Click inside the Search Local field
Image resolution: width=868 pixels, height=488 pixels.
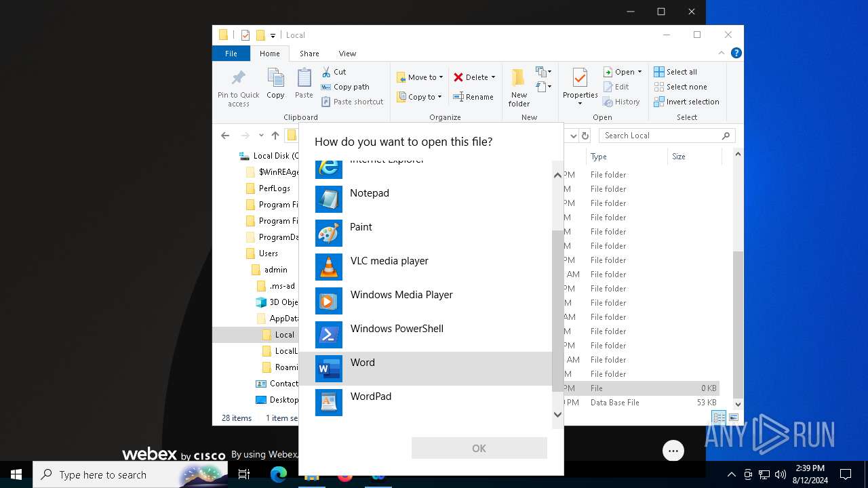667,136
